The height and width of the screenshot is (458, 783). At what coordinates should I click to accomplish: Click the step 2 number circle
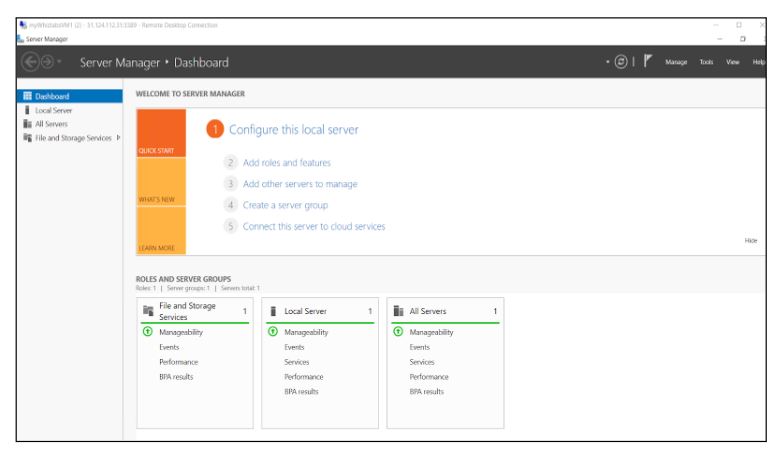[x=230, y=162]
